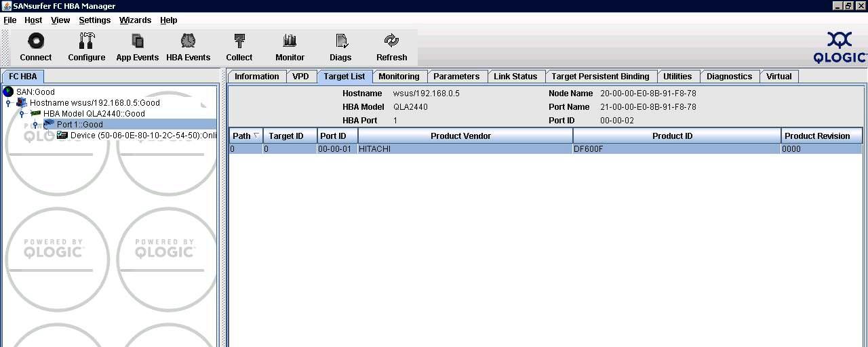Select HBA Model QLA2440::Good item
This screenshot has width=868, height=347.
coord(94,113)
